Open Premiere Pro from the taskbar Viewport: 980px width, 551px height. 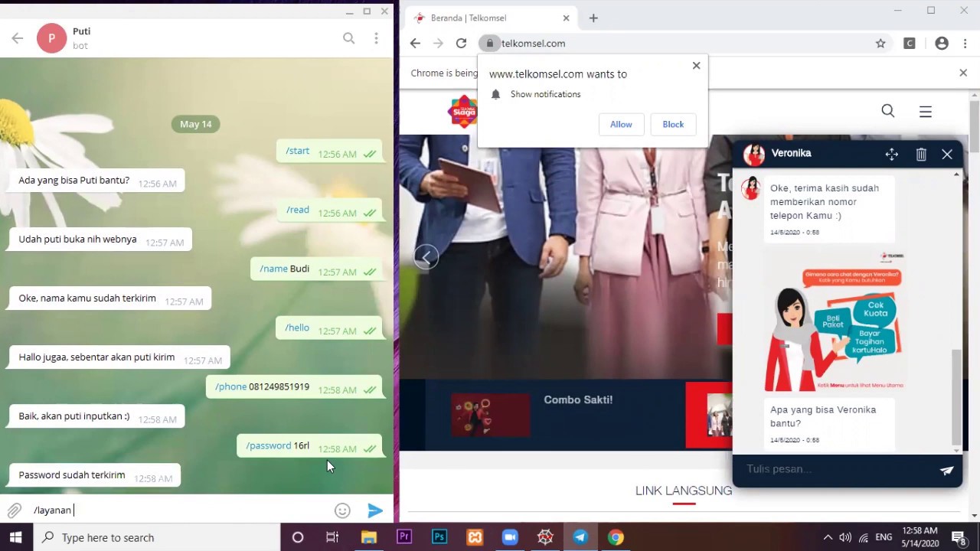pos(404,537)
